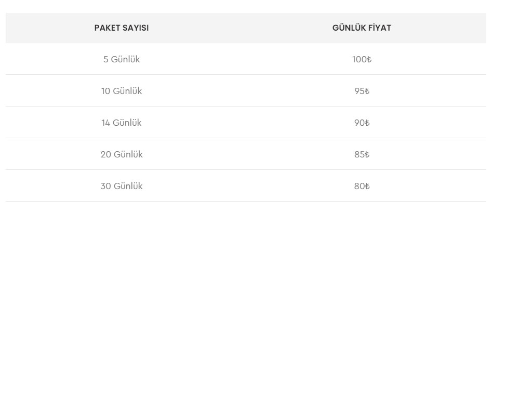The width and height of the screenshot is (532, 399).
Task: Select the 14 Günlük package cell
Action: point(122,123)
